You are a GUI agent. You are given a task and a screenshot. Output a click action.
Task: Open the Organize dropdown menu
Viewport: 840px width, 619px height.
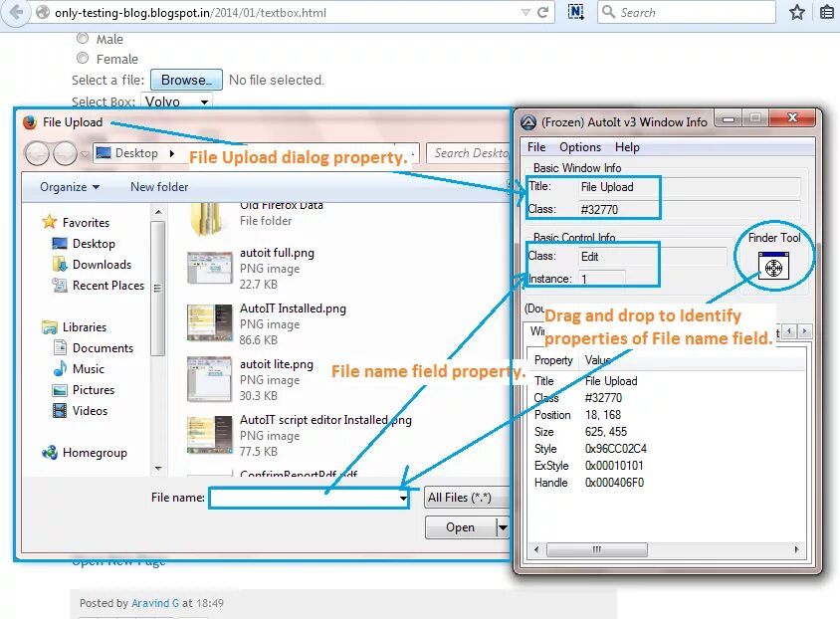point(70,187)
